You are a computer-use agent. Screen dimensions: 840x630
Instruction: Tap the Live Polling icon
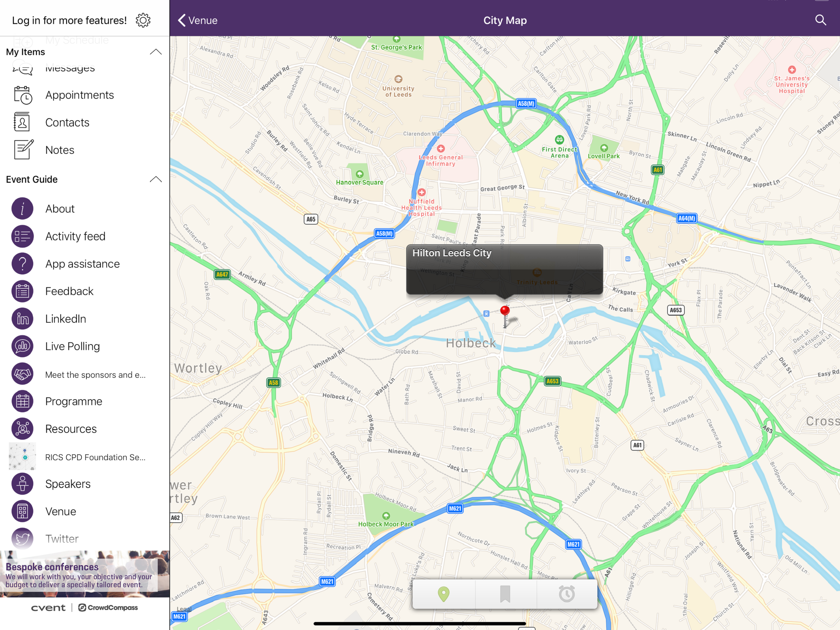tap(22, 346)
